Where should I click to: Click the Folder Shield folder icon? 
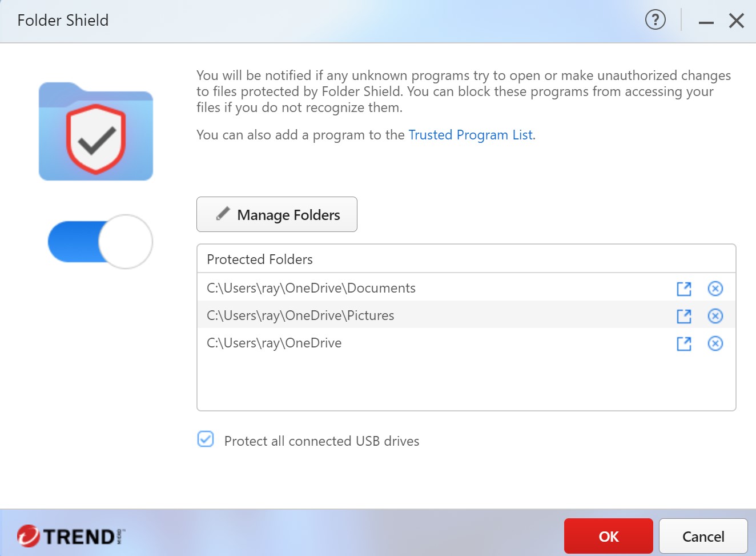click(x=96, y=132)
